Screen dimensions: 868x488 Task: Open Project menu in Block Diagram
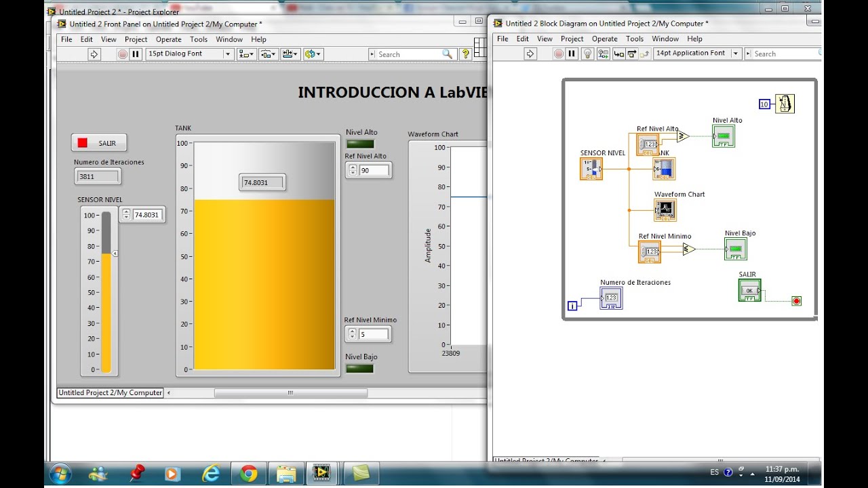point(572,39)
